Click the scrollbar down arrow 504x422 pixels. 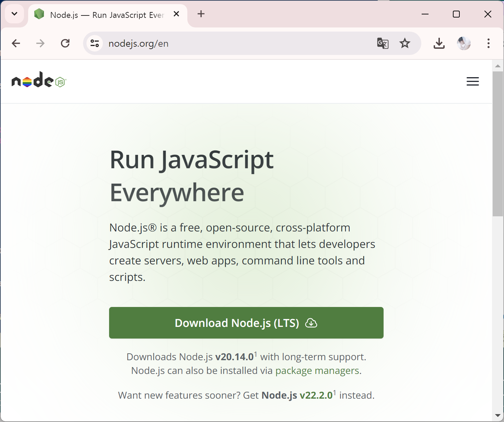click(x=498, y=416)
